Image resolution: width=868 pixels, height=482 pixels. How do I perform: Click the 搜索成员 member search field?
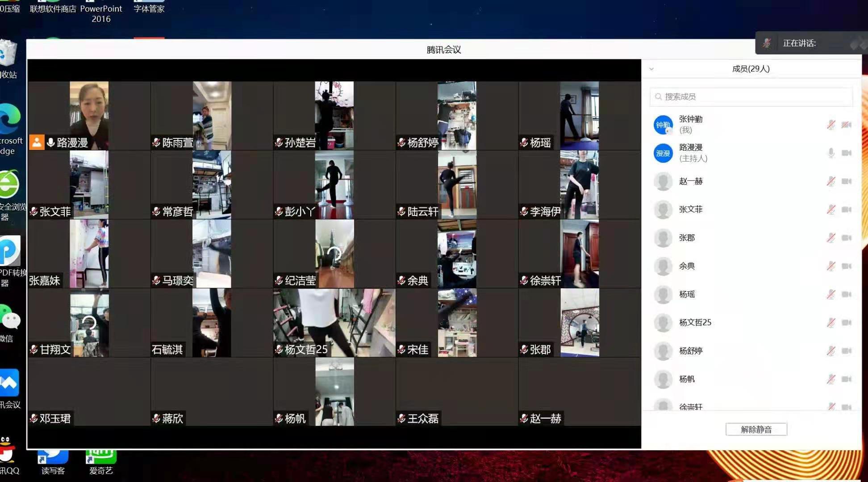coord(751,96)
